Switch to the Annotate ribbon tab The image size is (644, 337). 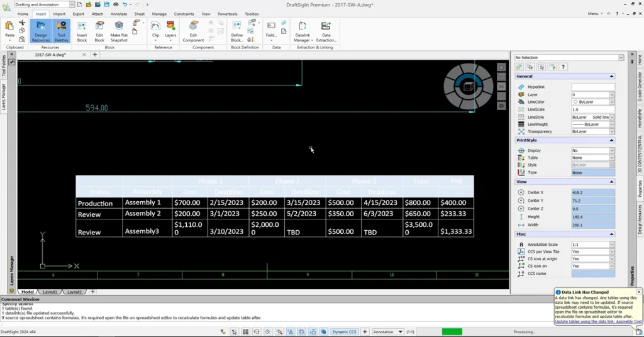point(118,14)
